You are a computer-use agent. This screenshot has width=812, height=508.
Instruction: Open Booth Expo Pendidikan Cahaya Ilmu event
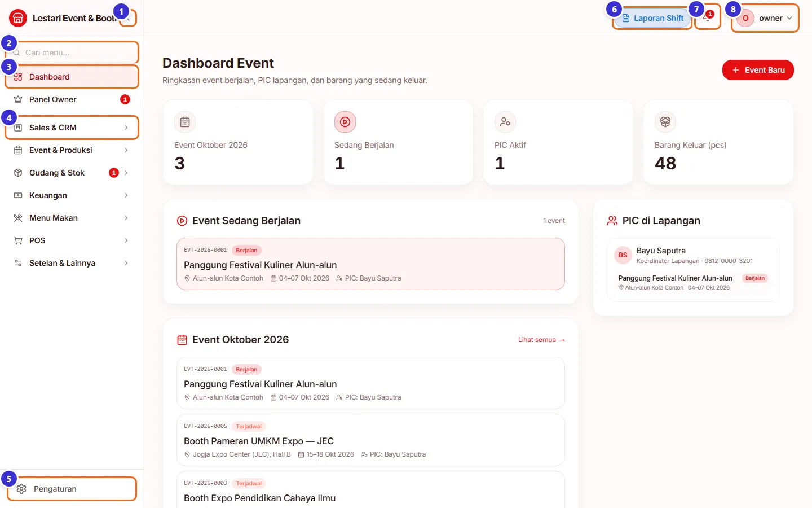[370, 490]
